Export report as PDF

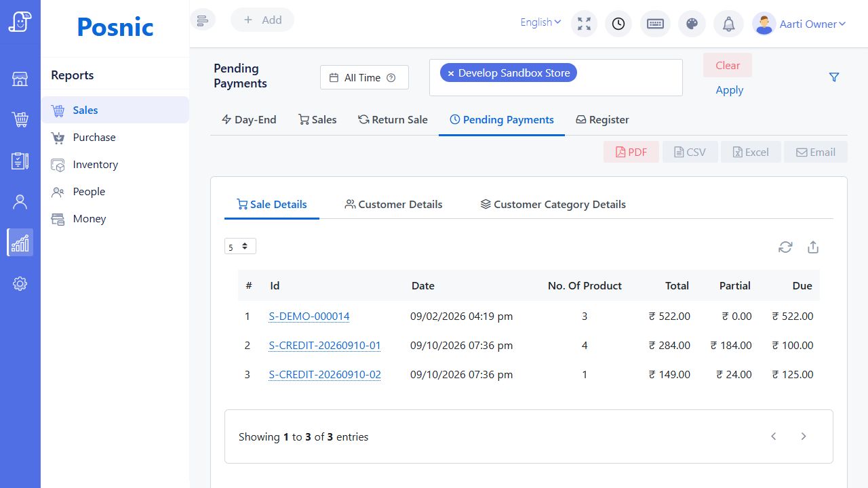pos(631,152)
